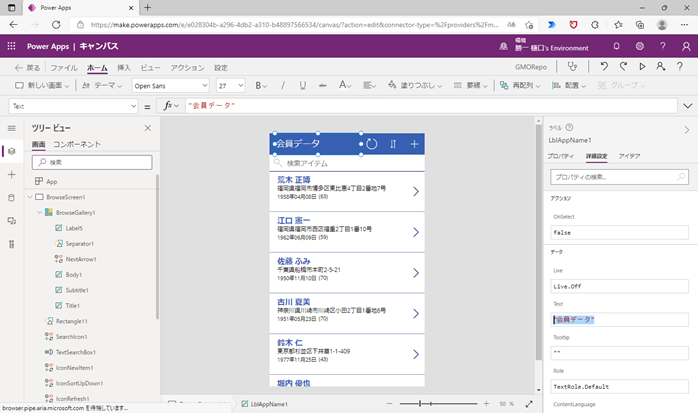Click the tree view 検索 search box
The width and height of the screenshot is (698, 413).
(x=92, y=162)
